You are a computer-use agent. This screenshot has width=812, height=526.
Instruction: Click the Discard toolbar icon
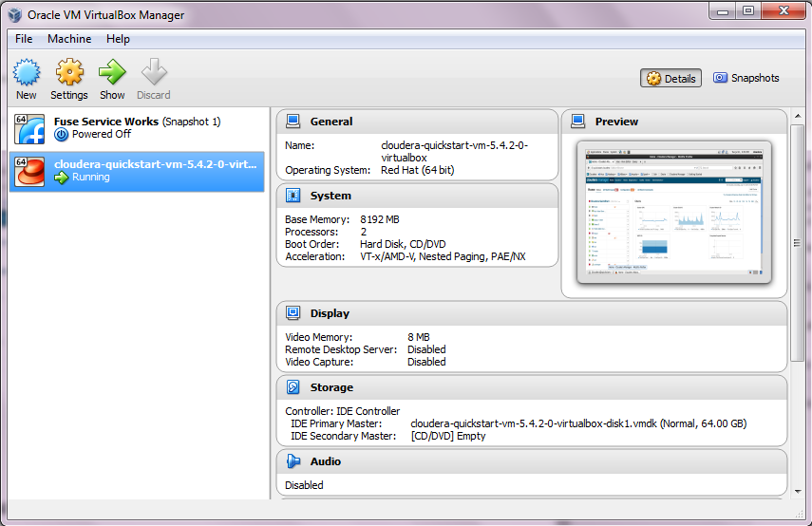pos(154,72)
